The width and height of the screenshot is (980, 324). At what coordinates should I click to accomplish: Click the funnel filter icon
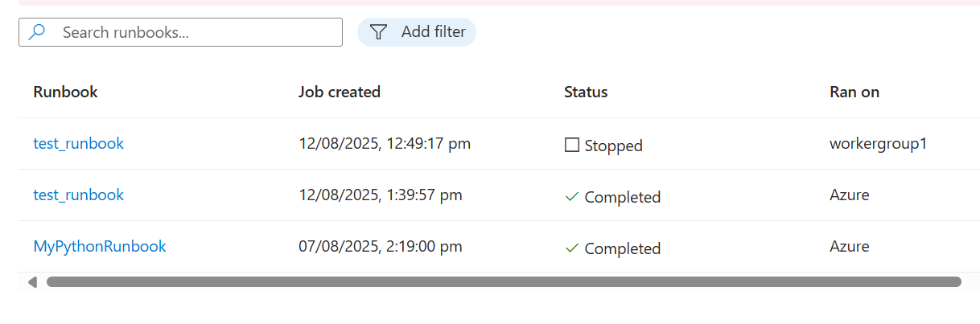[x=378, y=32]
